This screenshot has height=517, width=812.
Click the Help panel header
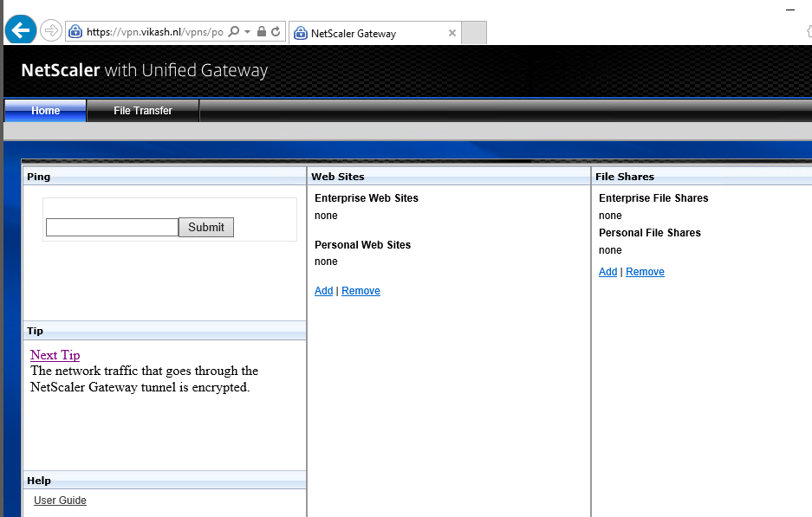click(165, 481)
